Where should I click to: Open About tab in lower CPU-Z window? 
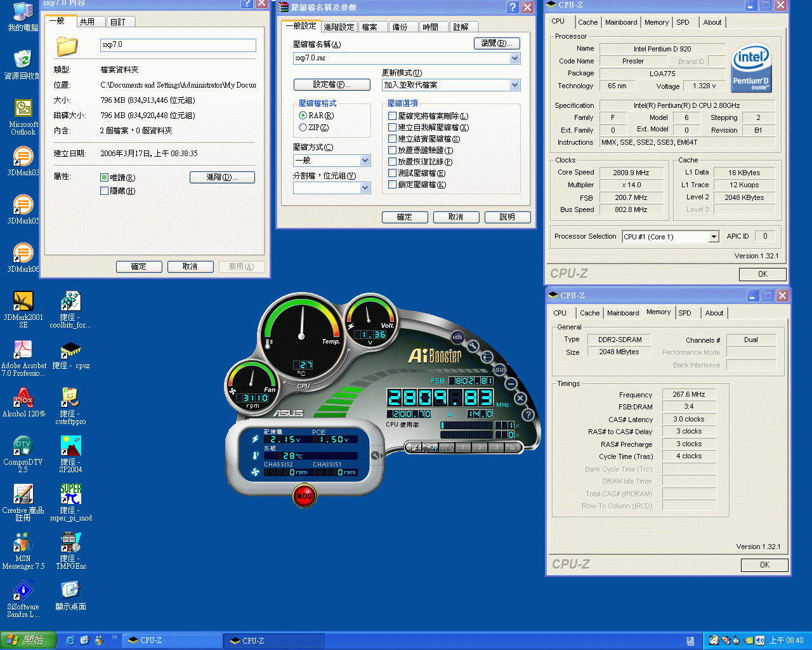click(x=714, y=313)
